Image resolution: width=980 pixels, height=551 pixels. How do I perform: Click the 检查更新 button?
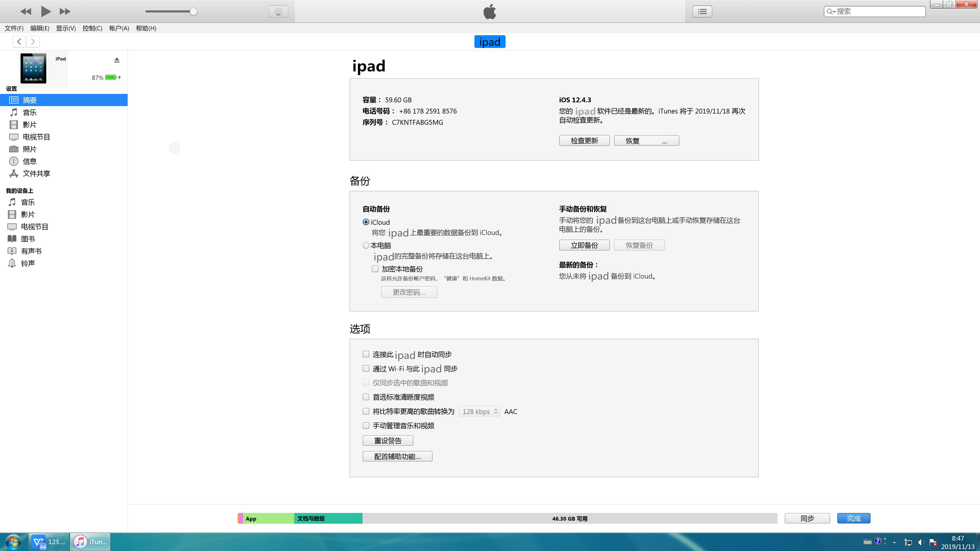coord(584,141)
